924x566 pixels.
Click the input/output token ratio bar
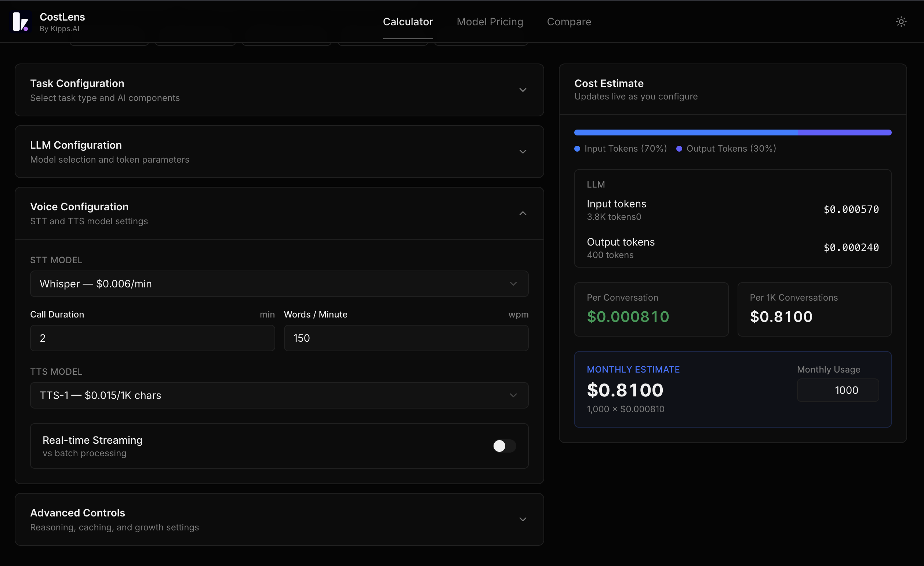click(732, 133)
